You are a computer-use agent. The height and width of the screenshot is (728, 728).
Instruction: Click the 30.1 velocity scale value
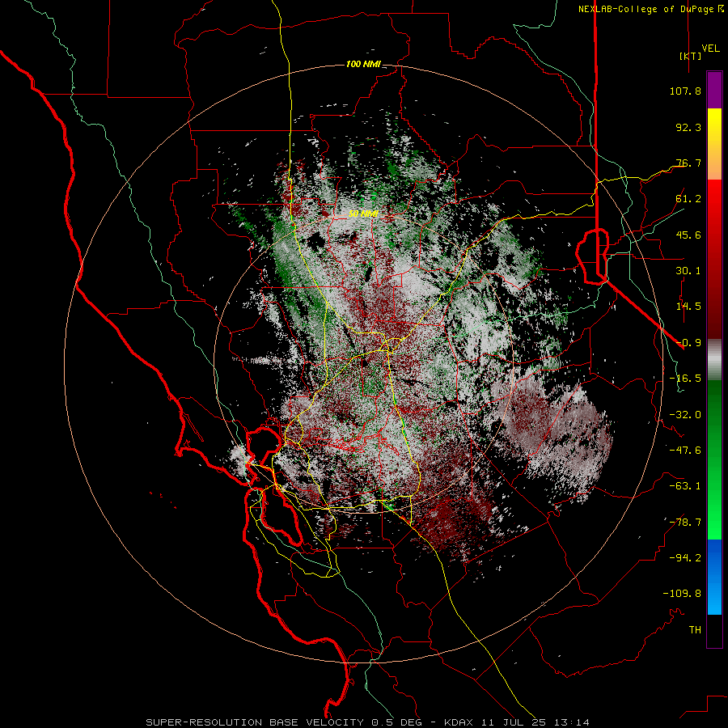(688, 271)
